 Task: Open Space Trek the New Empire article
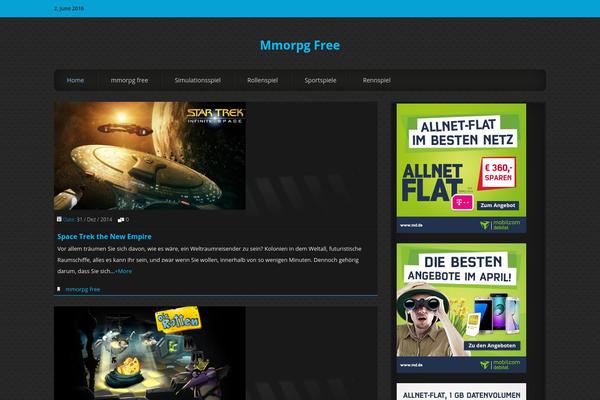[x=104, y=237]
